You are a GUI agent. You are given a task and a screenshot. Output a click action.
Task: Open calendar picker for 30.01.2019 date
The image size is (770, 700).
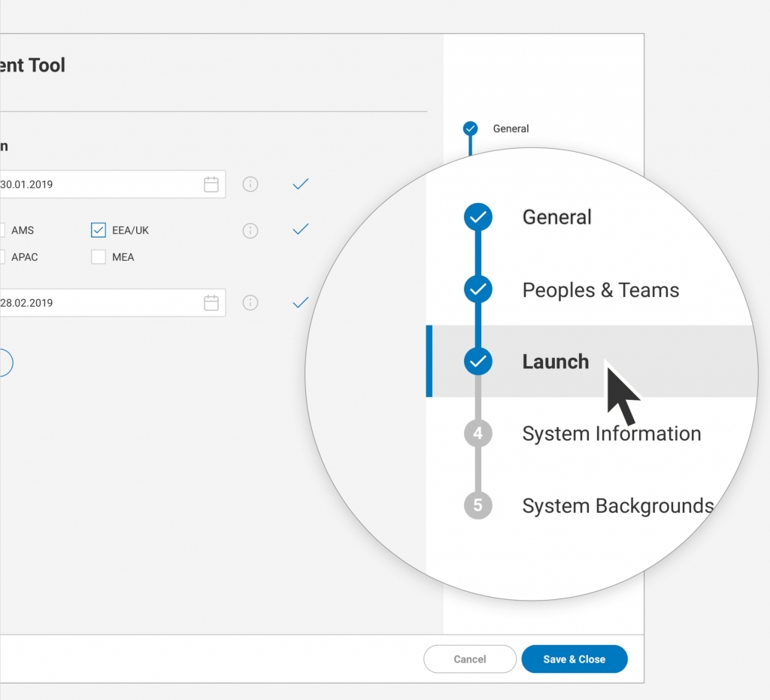click(x=211, y=184)
